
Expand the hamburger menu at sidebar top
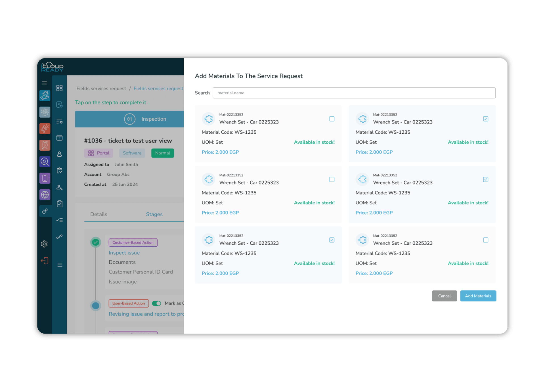pos(44,83)
